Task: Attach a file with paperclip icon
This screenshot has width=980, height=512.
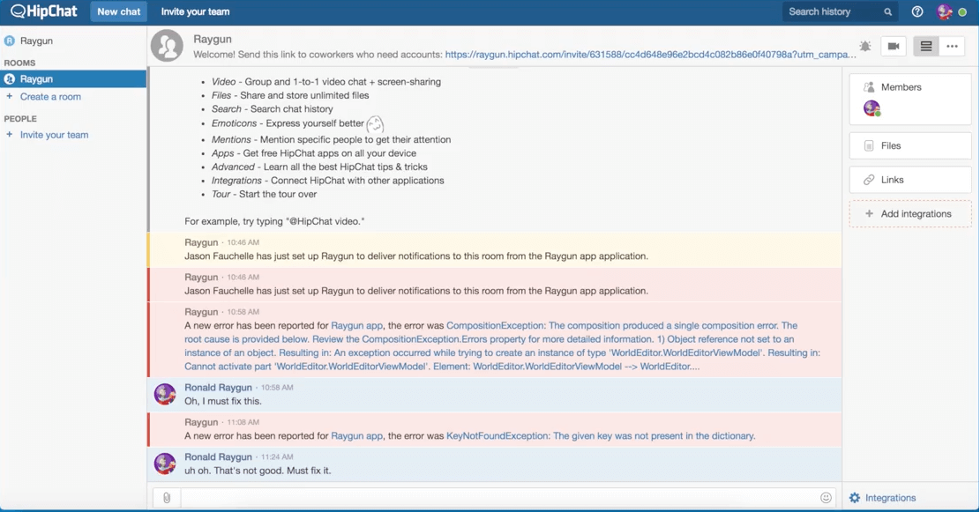Action: [167, 498]
